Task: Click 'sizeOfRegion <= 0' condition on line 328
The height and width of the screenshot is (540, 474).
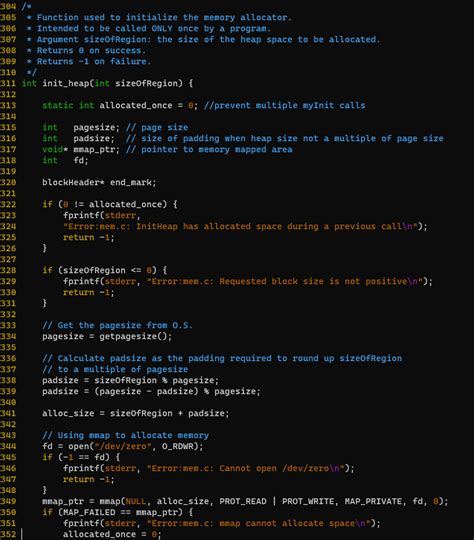Action: [107, 270]
